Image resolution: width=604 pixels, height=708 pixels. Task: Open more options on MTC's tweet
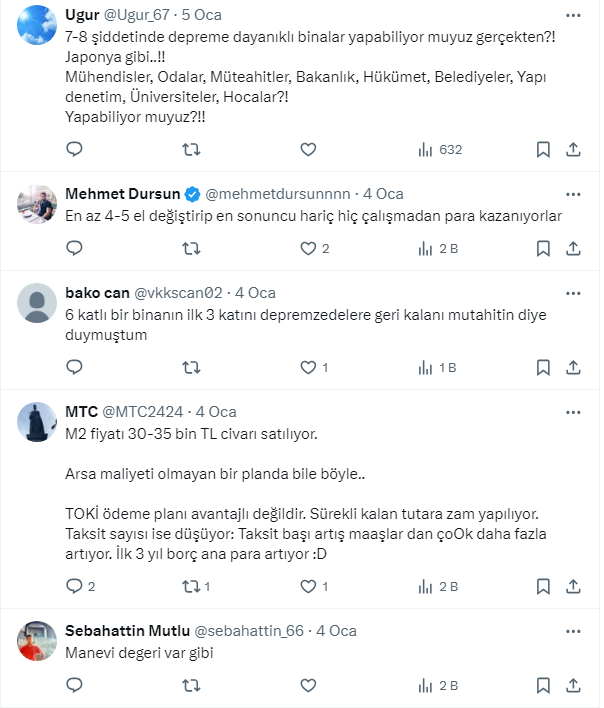[572, 412]
